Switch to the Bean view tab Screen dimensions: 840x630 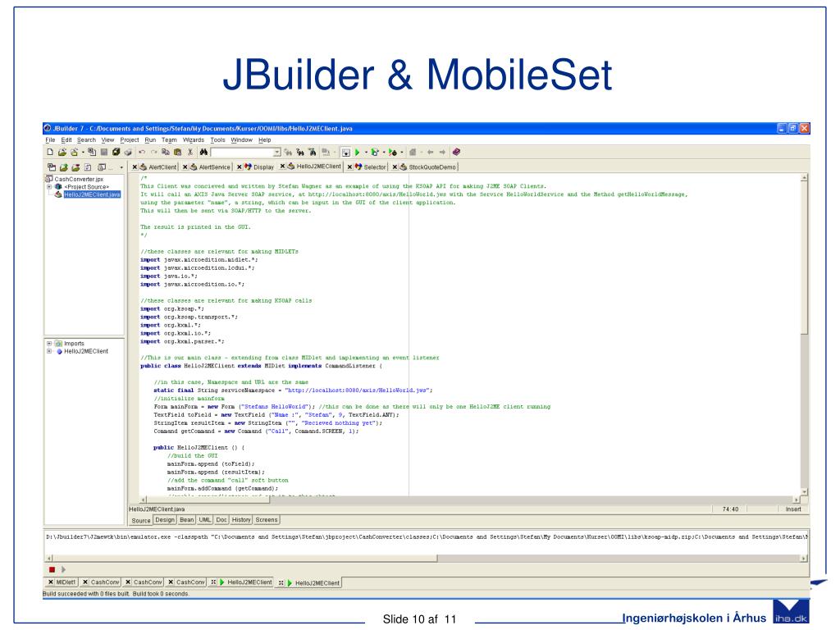186,519
